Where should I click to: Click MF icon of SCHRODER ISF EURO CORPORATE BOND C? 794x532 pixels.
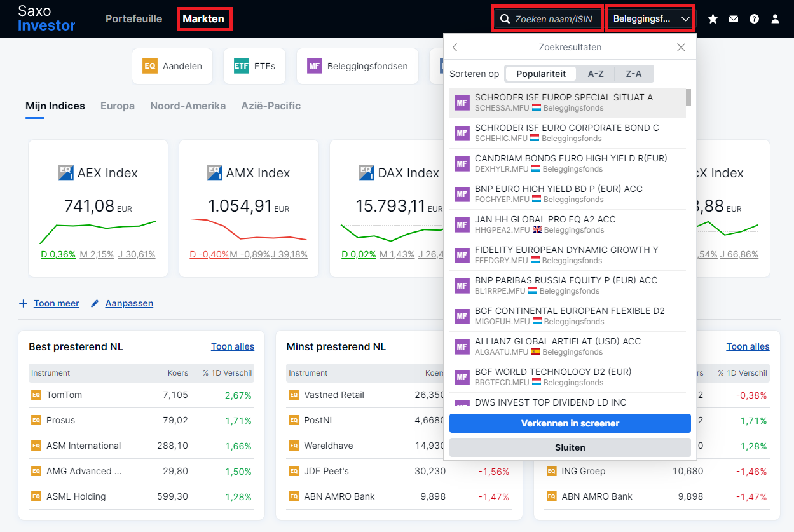(462, 133)
